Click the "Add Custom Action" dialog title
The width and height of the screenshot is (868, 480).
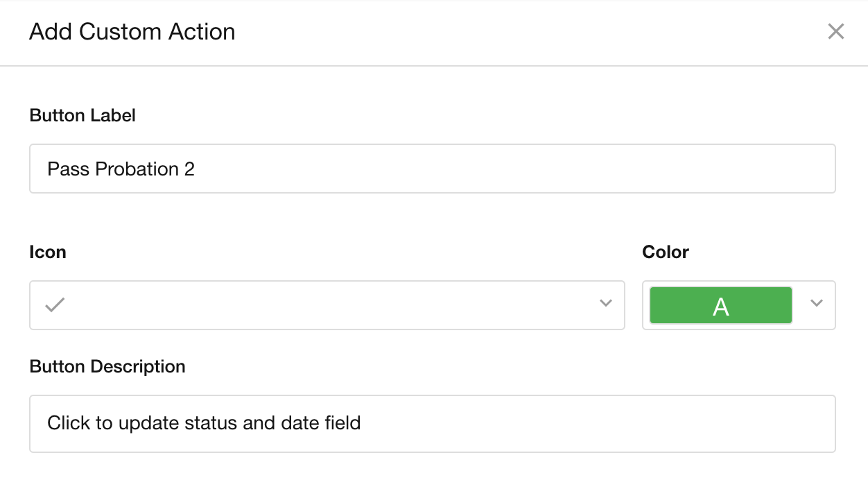132,32
